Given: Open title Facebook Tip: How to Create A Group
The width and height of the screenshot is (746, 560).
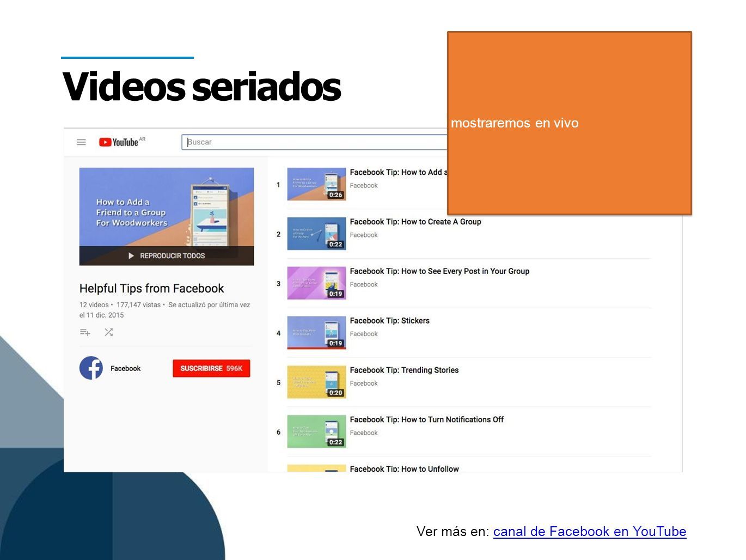Looking at the screenshot, I should (415, 222).
